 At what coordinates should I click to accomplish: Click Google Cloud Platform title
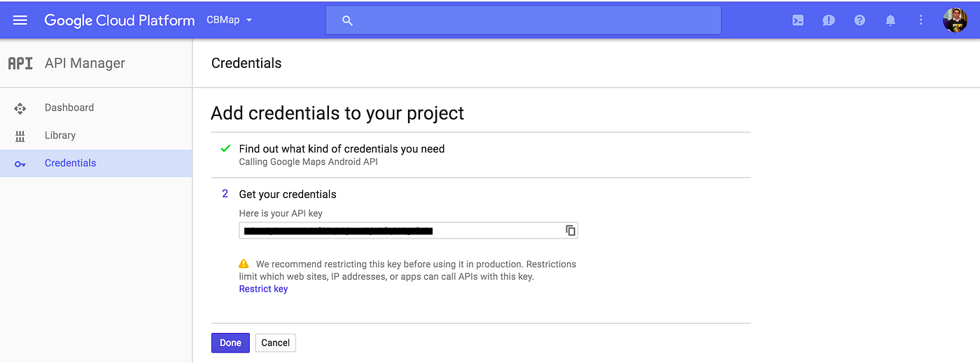(120, 20)
